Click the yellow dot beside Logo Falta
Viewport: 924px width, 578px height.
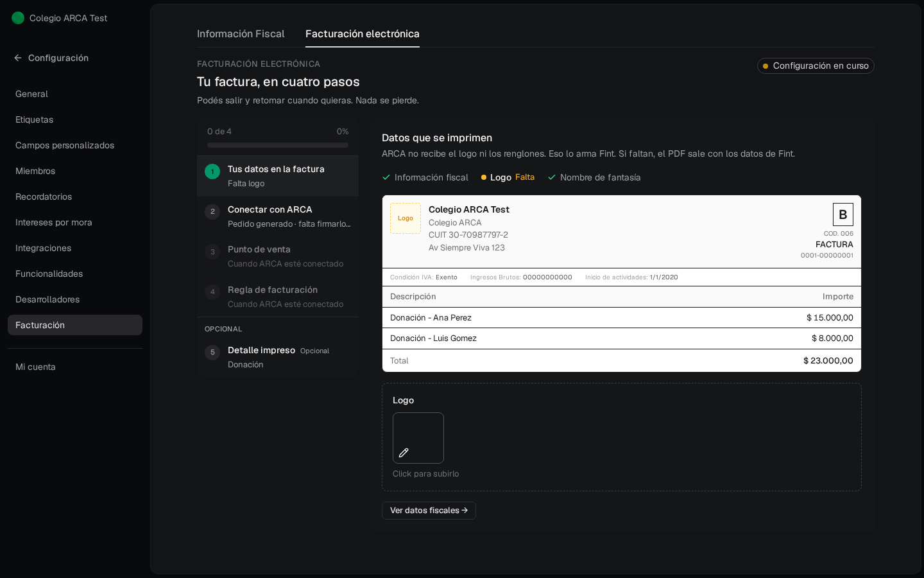[484, 177]
